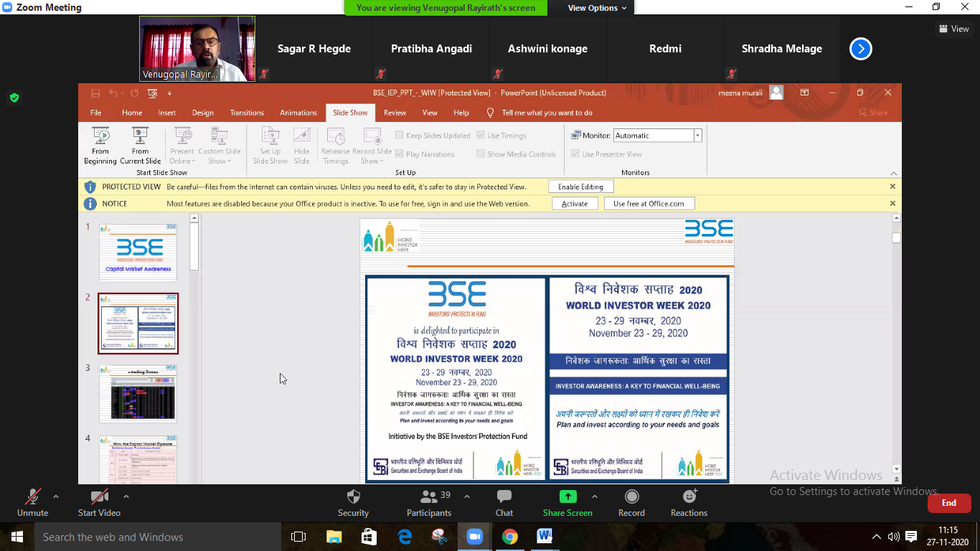Open the Zoom Chat panel
The image size is (980, 551).
[504, 502]
